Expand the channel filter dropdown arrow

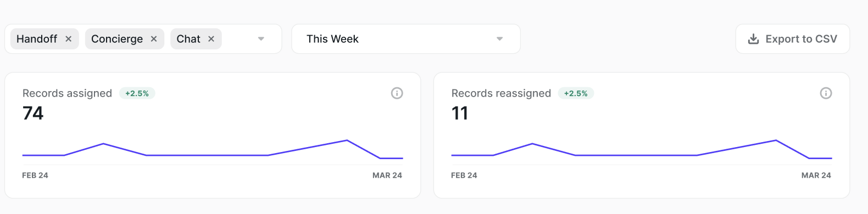click(x=261, y=39)
